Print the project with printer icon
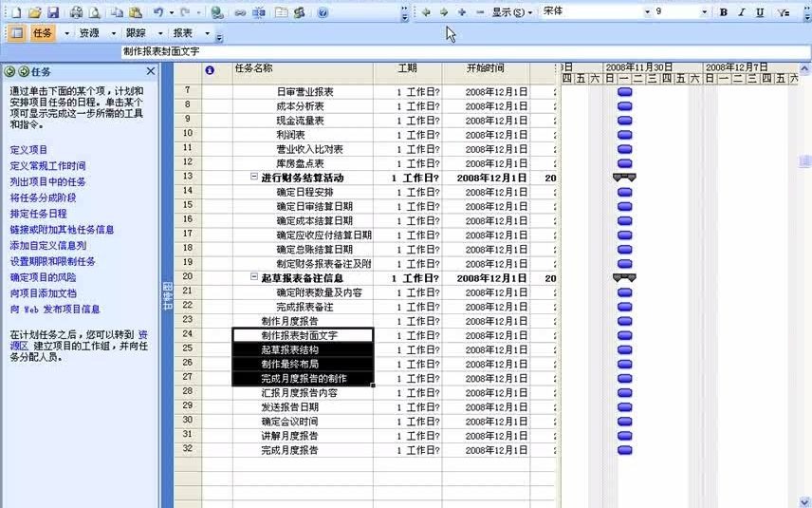This screenshot has width=812, height=508. tap(76, 12)
